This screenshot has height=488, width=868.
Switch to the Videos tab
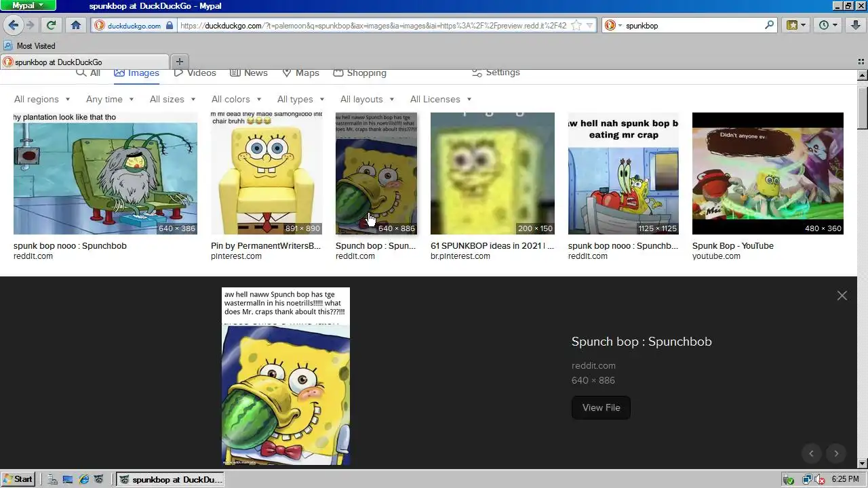[195, 73]
